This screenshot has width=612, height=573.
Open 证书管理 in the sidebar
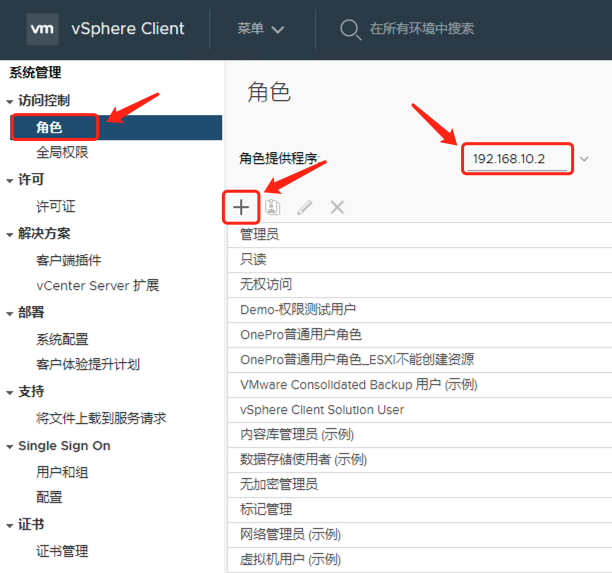(x=62, y=551)
